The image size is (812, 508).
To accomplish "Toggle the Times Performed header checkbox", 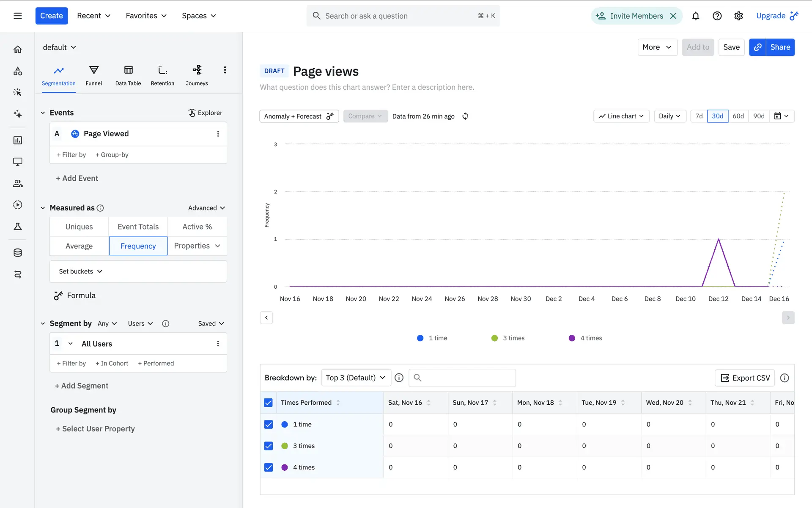I will tap(268, 403).
